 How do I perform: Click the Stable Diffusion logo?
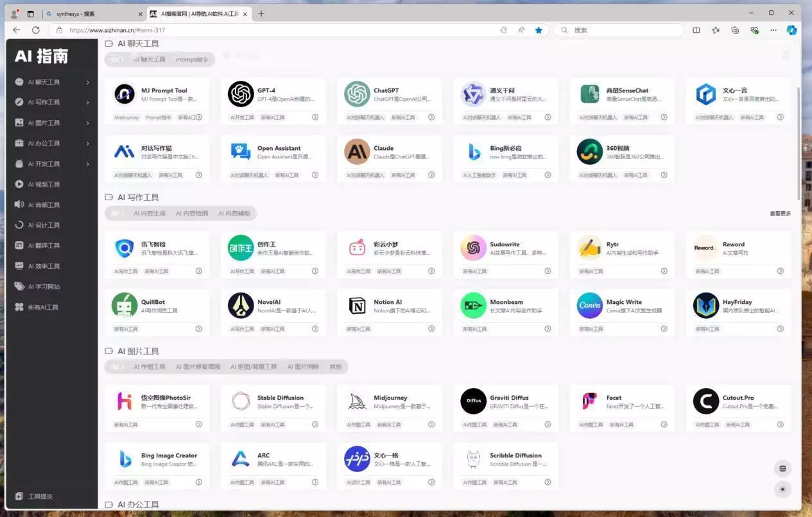(x=241, y=401)
